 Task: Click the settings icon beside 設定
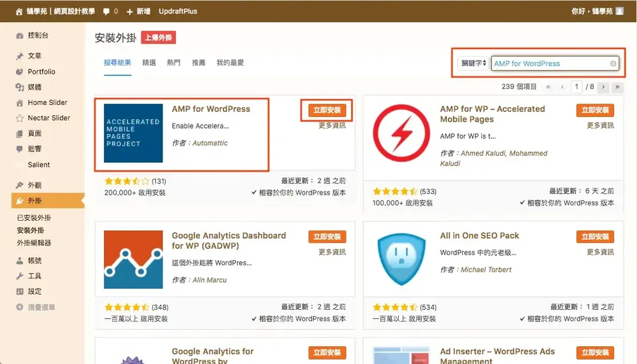tap(20, 291)
